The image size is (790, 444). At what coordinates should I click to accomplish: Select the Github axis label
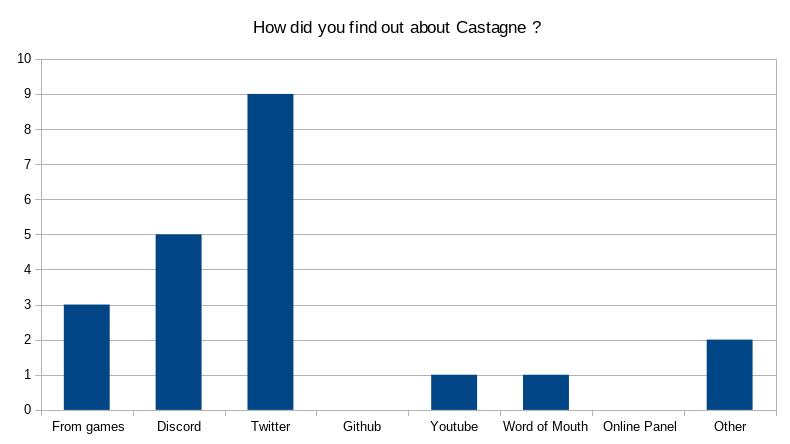point(362,426)
